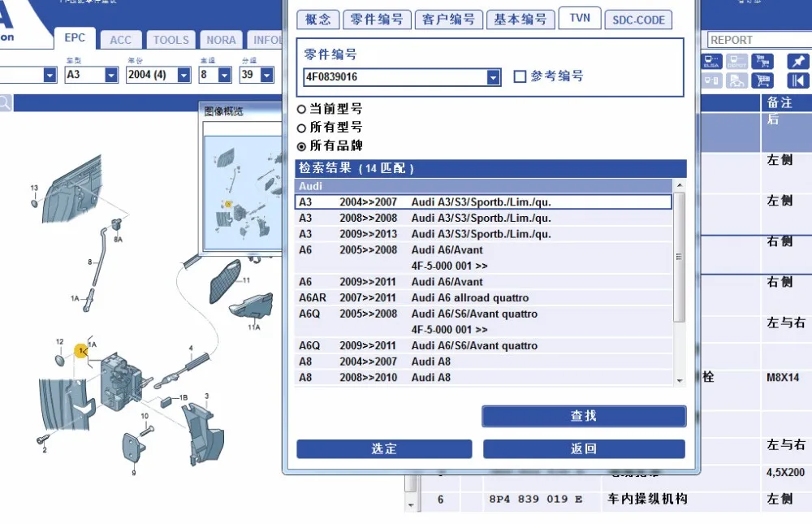
Task: Open the main group 8 dropdown
Action: click(225, 76)
